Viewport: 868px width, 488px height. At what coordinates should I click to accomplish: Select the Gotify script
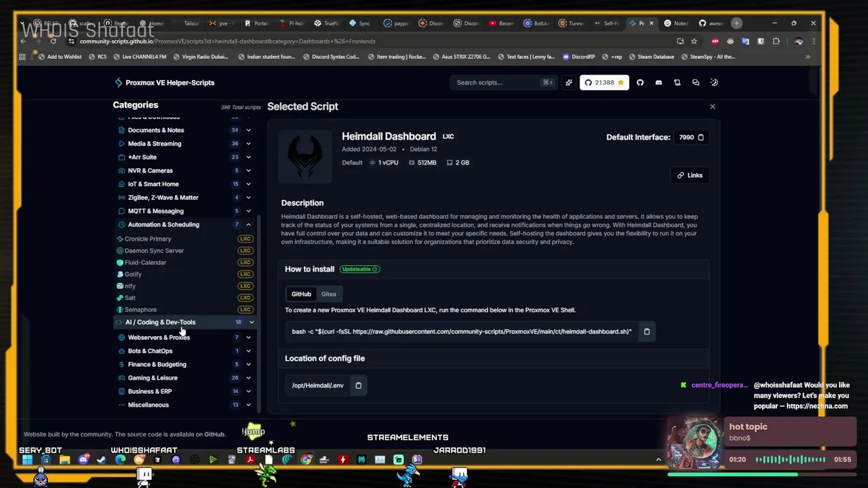coord(184,274)
